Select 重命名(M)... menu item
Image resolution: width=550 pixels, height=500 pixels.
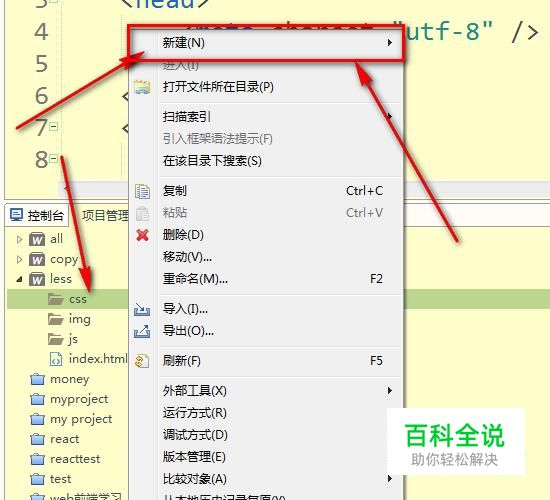click(266, 279)
